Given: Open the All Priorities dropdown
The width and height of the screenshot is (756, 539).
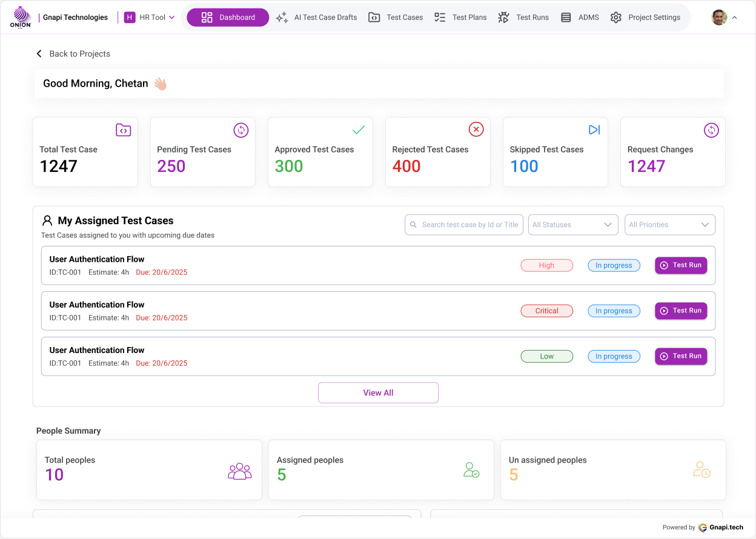Looking at the screenshot, I should (x=670, y=225).
